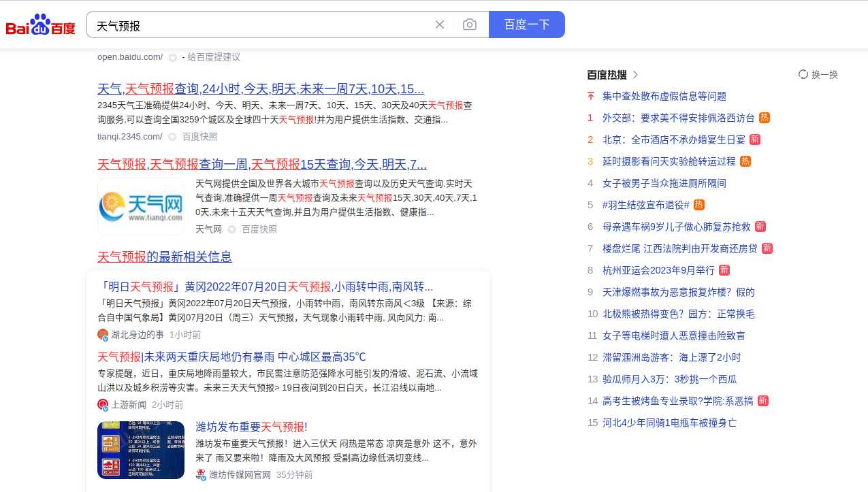
Task: Click 热 badge beside 外交部 topic
Action: pos(765,118)
